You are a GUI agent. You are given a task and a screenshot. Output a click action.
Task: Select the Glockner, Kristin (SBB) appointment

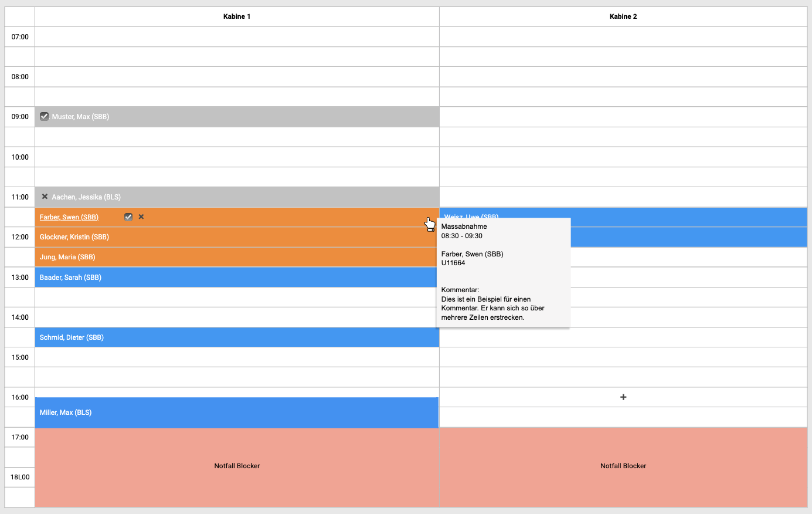74,237
